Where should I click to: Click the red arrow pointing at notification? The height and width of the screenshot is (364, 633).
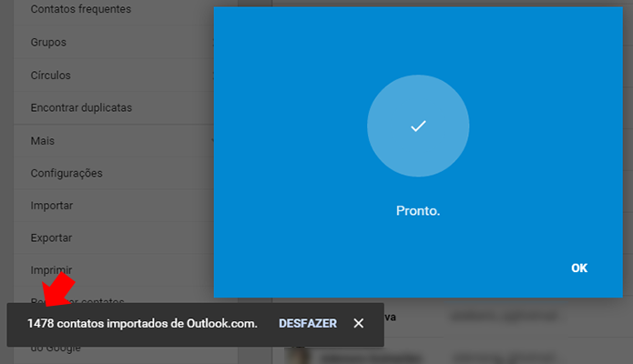(x=58, y=289)
